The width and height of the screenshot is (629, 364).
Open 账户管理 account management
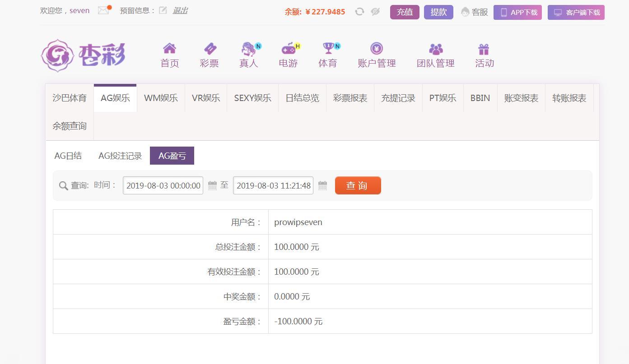click(377, 55)
